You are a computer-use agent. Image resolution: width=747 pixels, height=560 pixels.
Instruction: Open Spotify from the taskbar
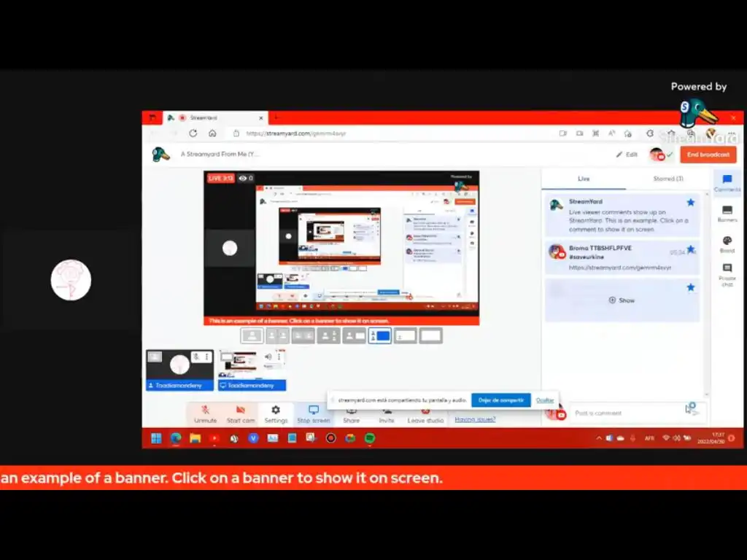point(370,438)
